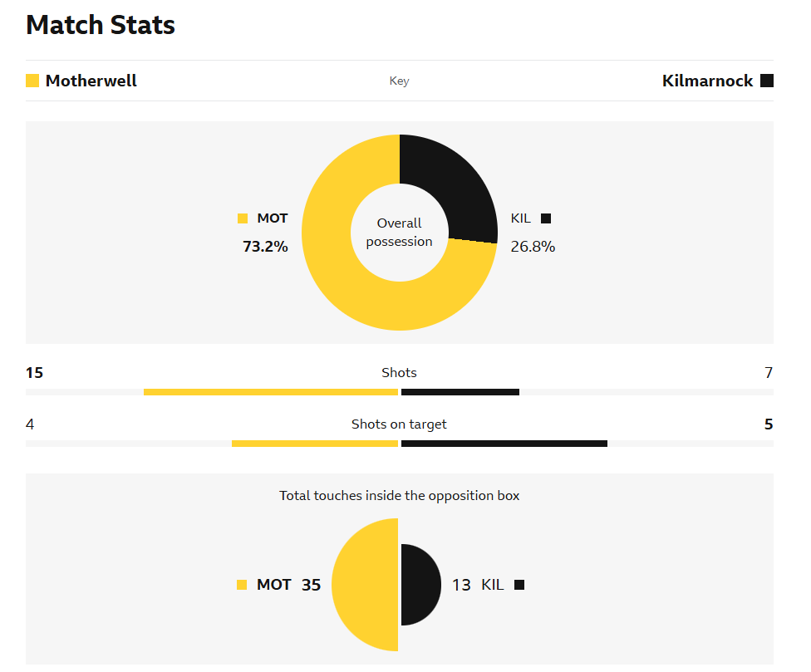Screen dimensions: 811x672
Task: Click the black Kilmarnock Shots bar
Action: (460, 392)
